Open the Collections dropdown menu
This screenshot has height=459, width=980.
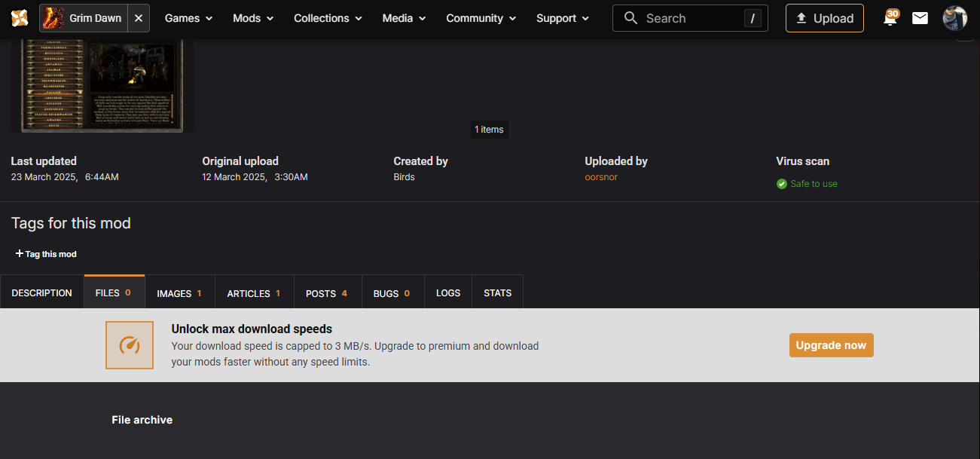point(328,18)
